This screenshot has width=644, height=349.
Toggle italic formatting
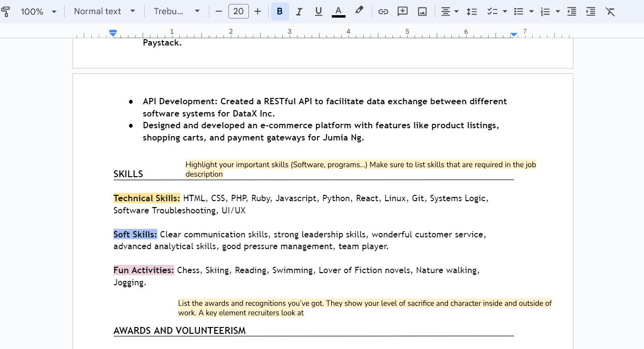coord(299,11)
